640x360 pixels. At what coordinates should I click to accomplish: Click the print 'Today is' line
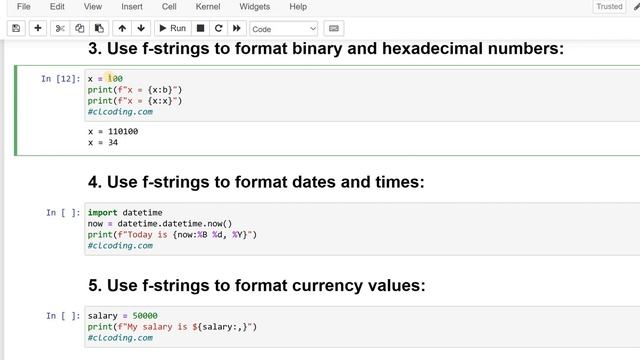[172, 235]
